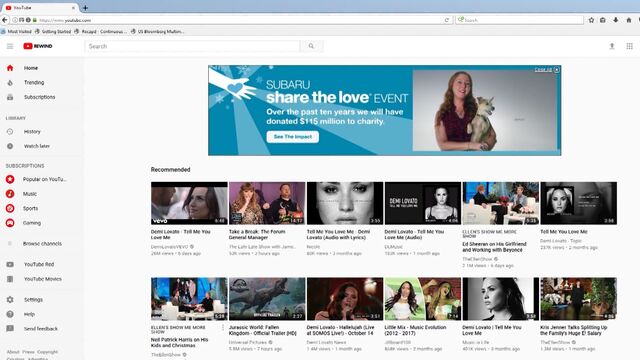The image size is (640, 360).
Task: Click the Send feedback icon
Action: [x=10, y=329]
